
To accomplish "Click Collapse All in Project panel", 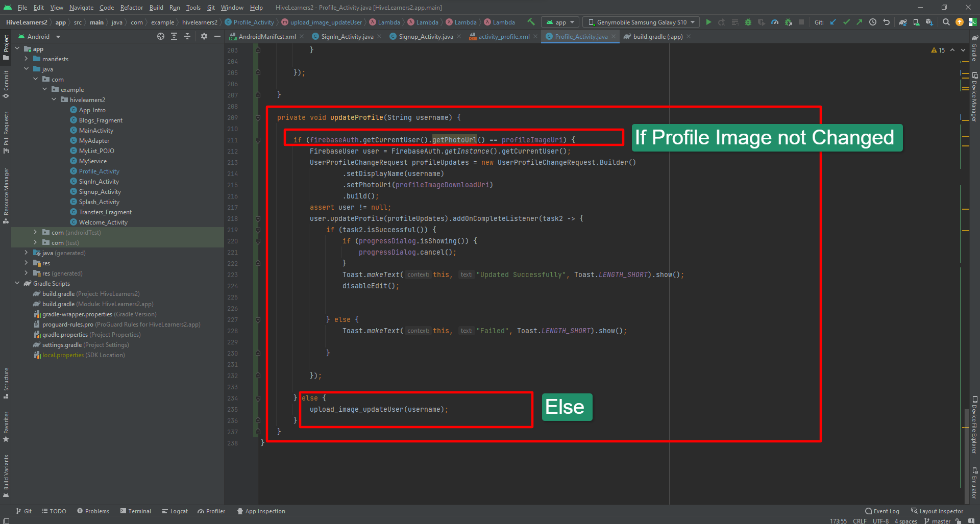I will pos(187,36).
